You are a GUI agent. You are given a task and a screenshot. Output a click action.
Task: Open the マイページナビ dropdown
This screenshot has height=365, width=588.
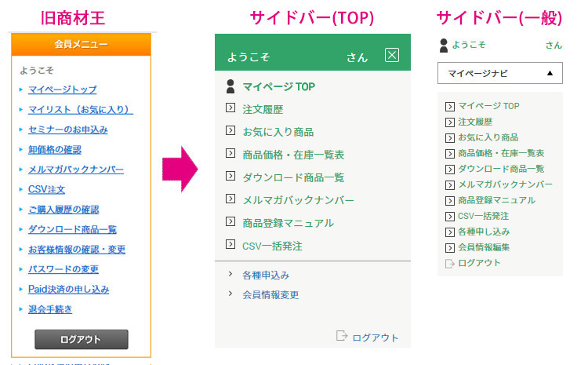pos(500,73)
